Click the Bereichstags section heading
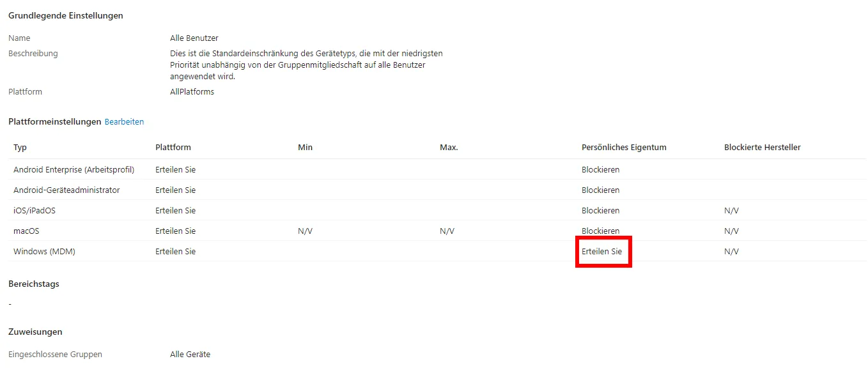Viewport: 868px width, 375px height. [x=33, y=284]
